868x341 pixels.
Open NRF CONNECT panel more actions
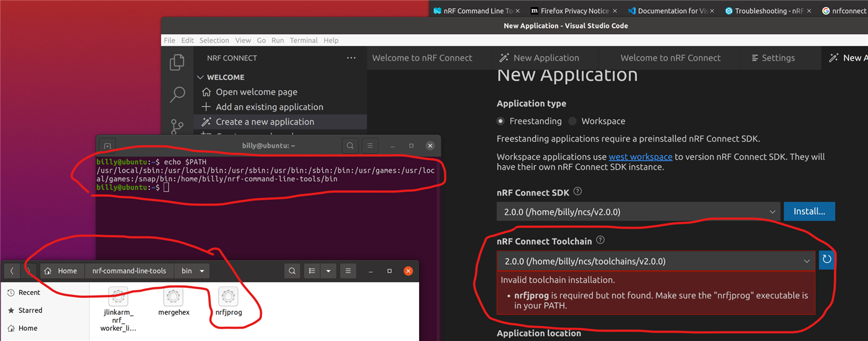[351, 58]
